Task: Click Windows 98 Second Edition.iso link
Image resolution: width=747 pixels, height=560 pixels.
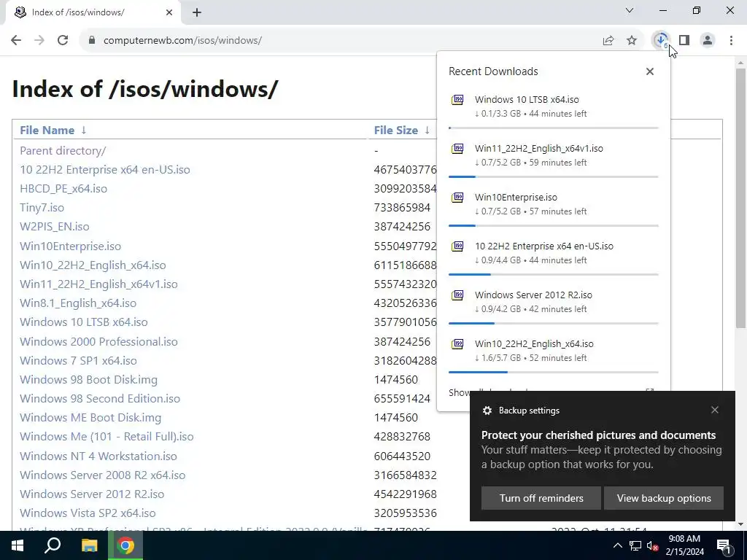Action: (x=100, y=399)
